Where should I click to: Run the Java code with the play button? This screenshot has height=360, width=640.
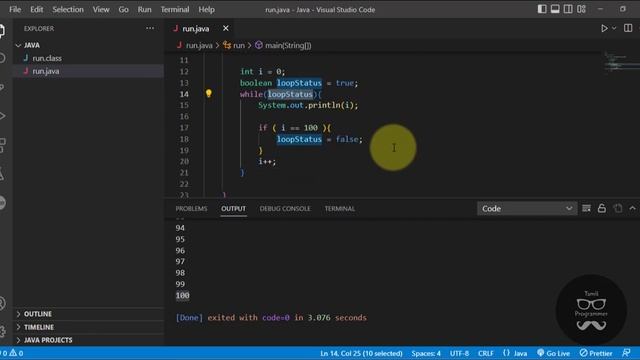click(604, 29)
